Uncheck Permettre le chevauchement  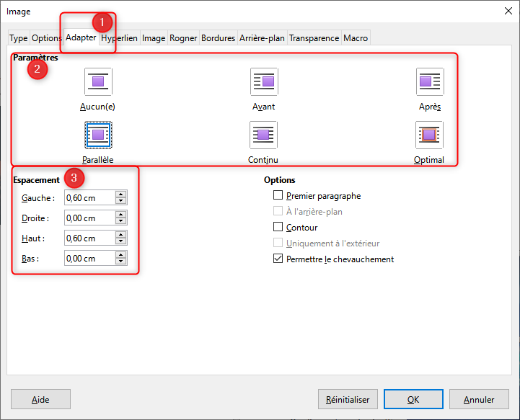coord(278,259)
